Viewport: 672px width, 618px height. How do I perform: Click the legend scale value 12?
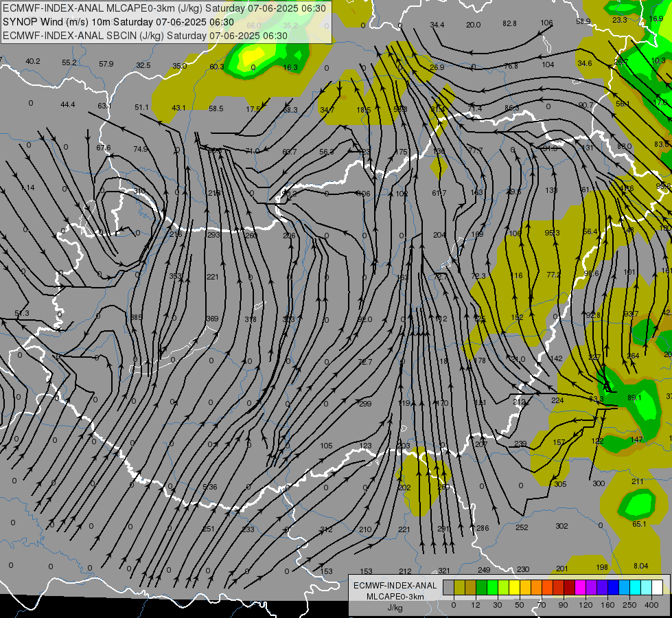click(x=476, y=605)
